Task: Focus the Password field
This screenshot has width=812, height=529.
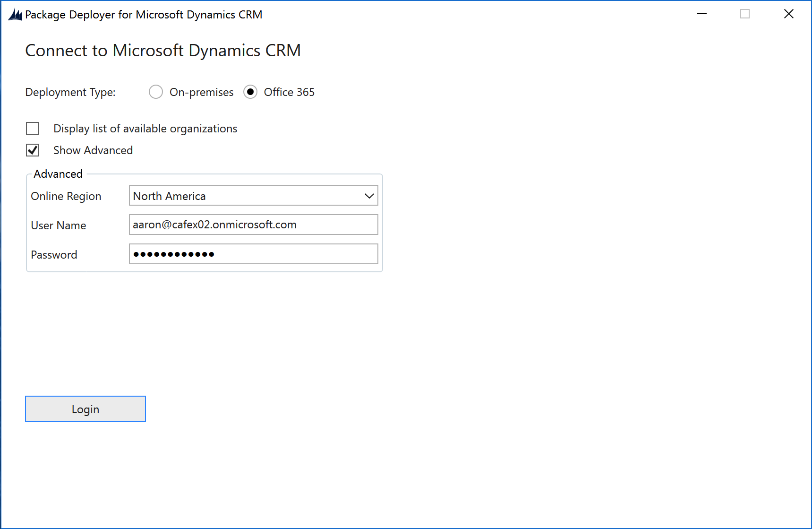Action: (254, 254)
